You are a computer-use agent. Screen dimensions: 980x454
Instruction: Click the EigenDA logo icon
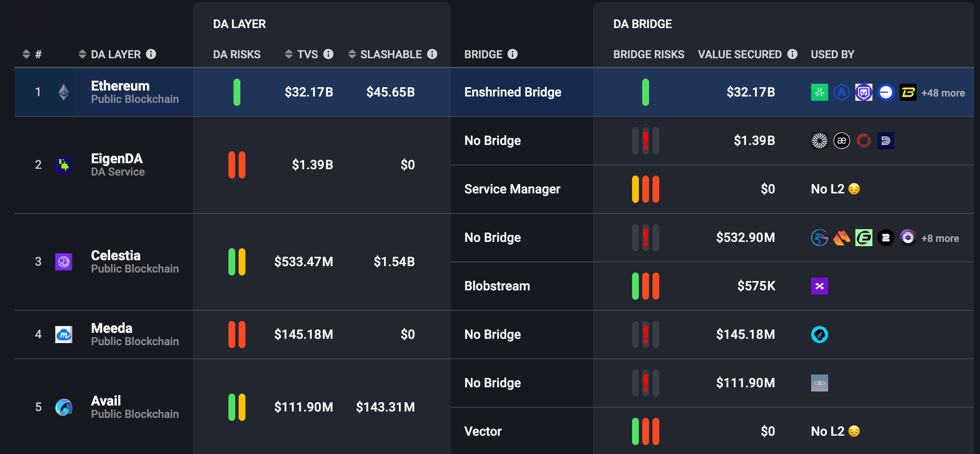pyautogui.click(x=64, y=165)
